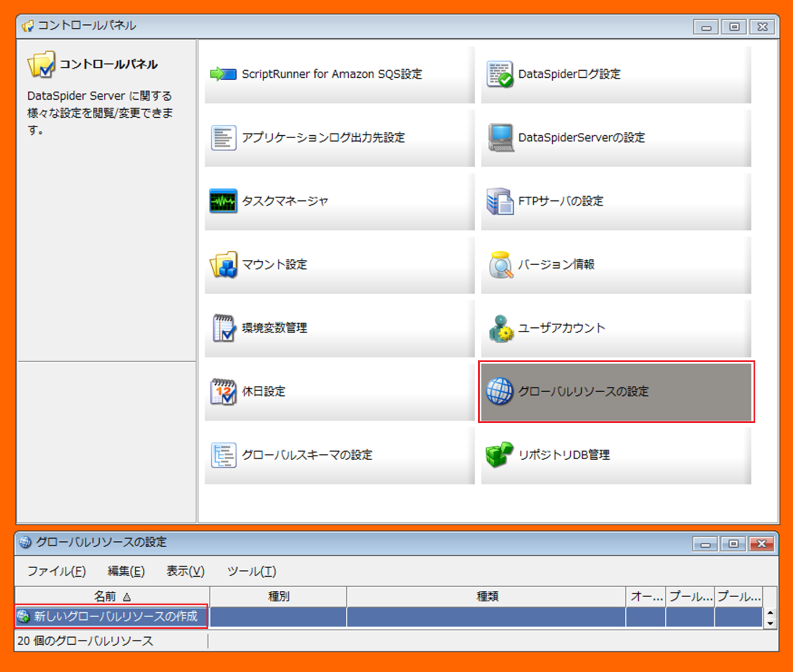Click the リポジトリDB管理 label
This screenshot has height=672, width=793.
[564, 455]
